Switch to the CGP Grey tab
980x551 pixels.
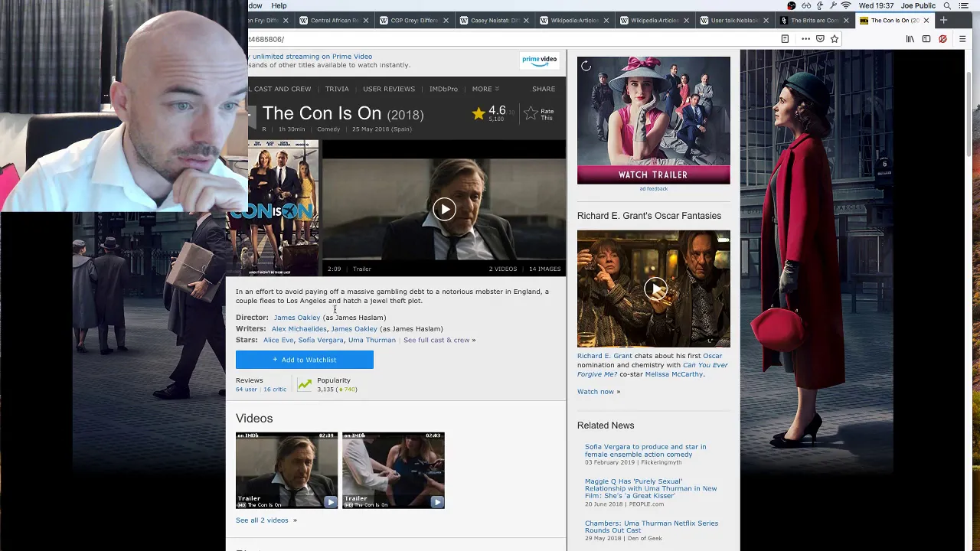[414, 21]
